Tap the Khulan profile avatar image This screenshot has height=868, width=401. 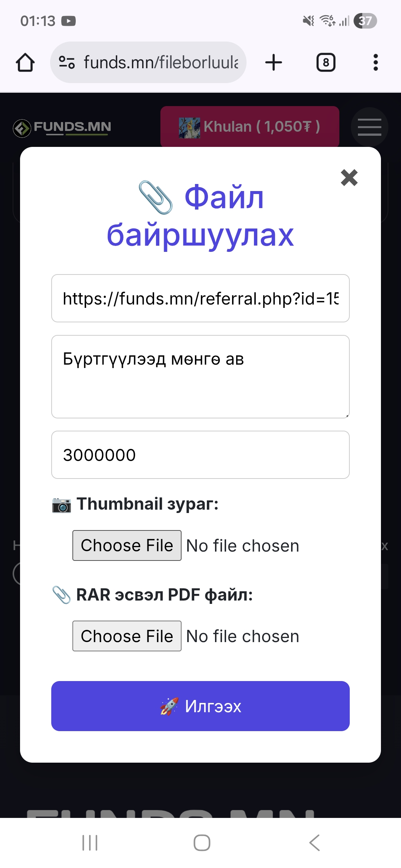tap(189, 128)
